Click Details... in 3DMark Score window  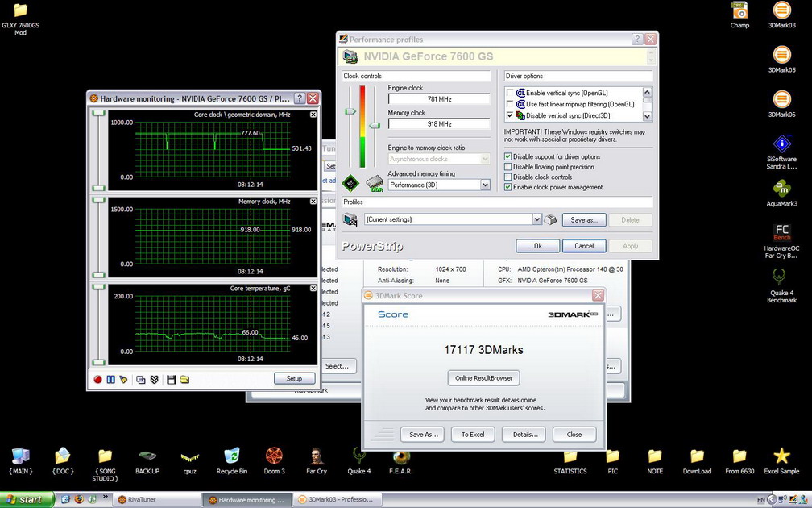click(x=525, y=435)
